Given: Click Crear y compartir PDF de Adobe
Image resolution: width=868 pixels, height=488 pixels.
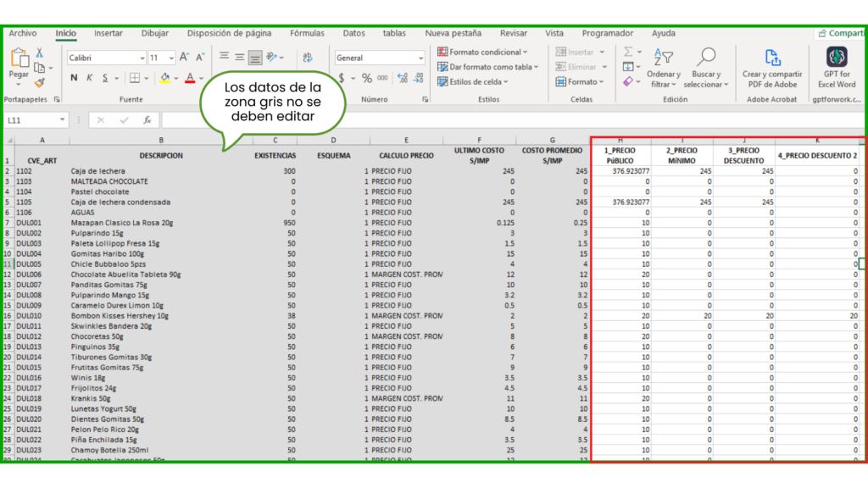Looking at the screenshot, I should tap(771, 66).
